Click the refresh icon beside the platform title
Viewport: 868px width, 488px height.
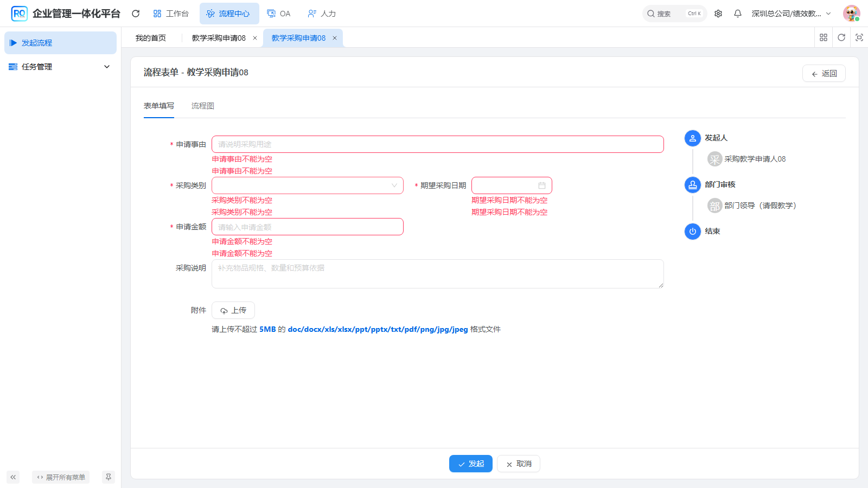coord(136,14)
